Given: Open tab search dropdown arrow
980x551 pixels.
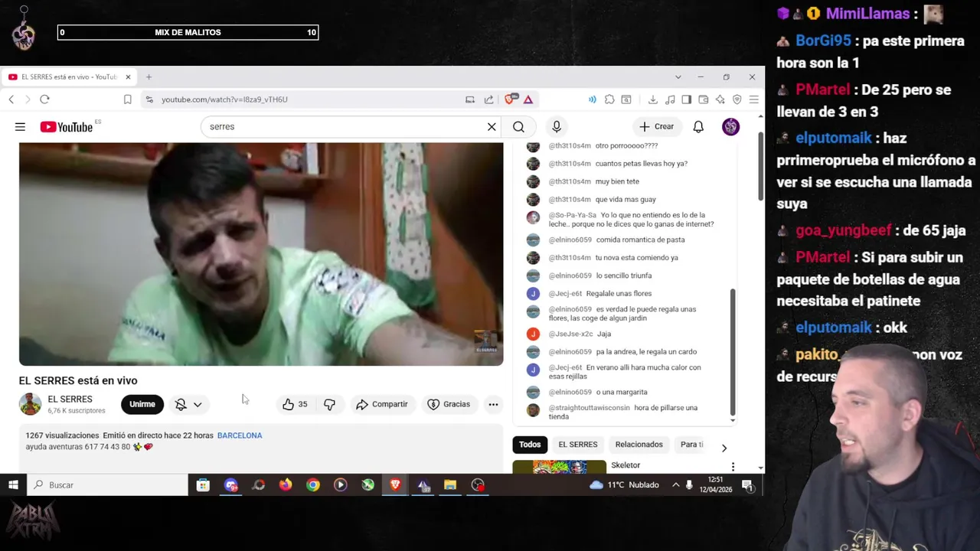Looking at the screenshot, I should point(678,77).
